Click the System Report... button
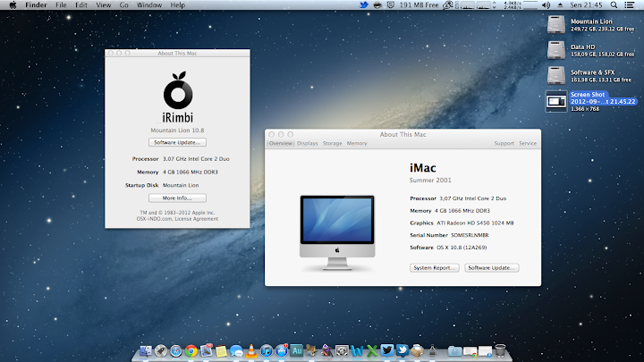The height and width of the screenshot is (362, 644). click(434, 267)
